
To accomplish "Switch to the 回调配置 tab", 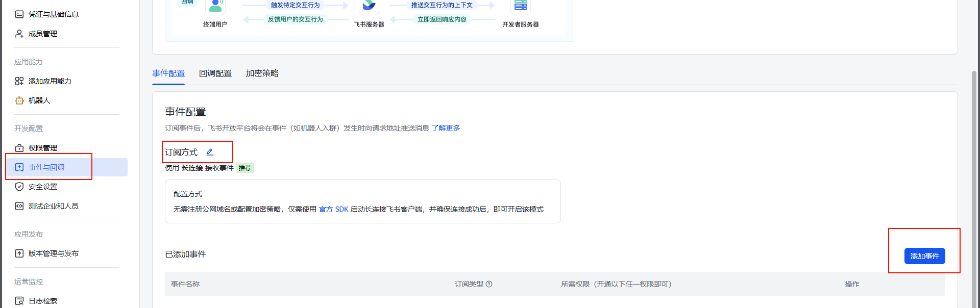I will point(215,73).
